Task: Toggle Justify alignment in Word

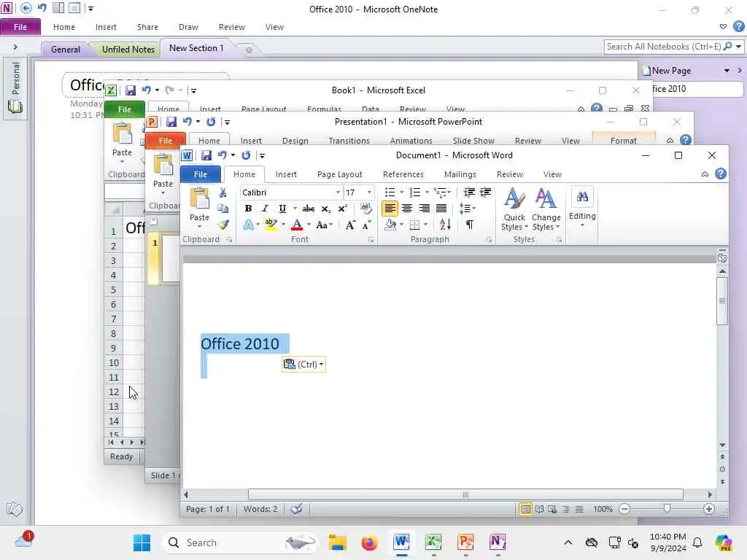Action: (441, 208)
